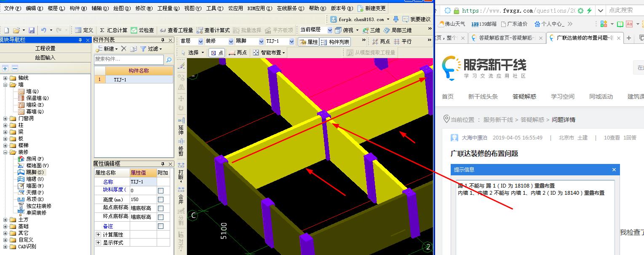The width and height of the screenshot is (644, 255).
Task: Expand the 轴线 tree node
Action: [5, 78]
